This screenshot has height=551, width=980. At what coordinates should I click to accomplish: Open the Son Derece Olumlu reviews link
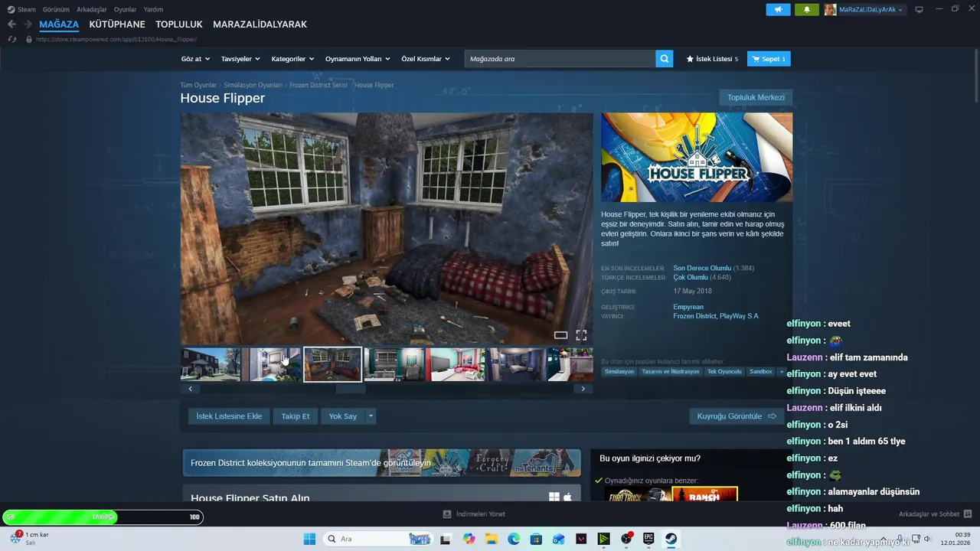(x=702, y=268)
